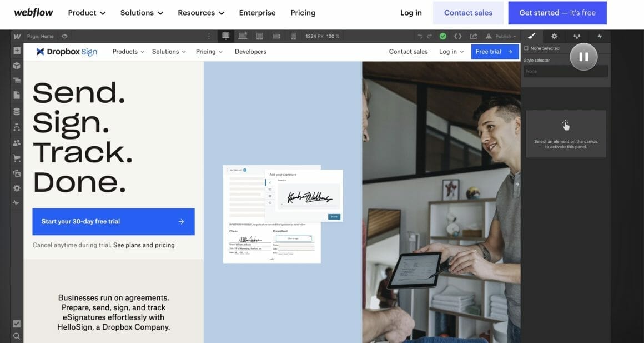
Task: Toggle preview mode with the eye icon
Action: coord(64,36)
